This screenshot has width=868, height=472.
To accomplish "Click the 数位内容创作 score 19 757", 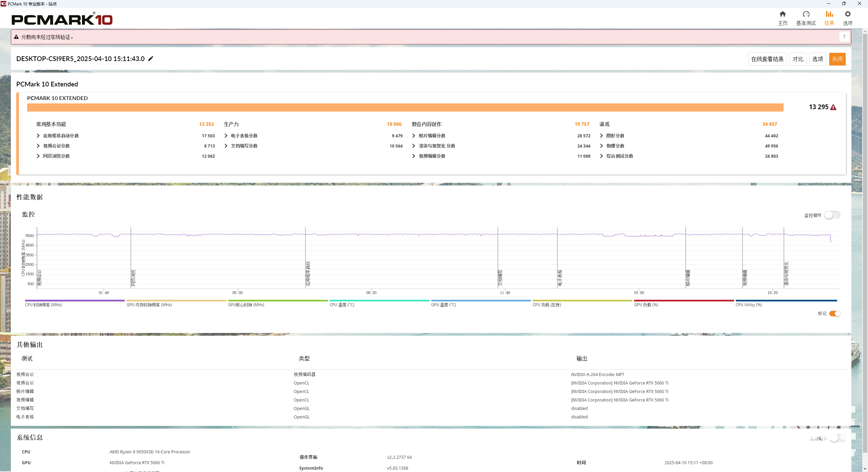I will click(x=582, y=124).
